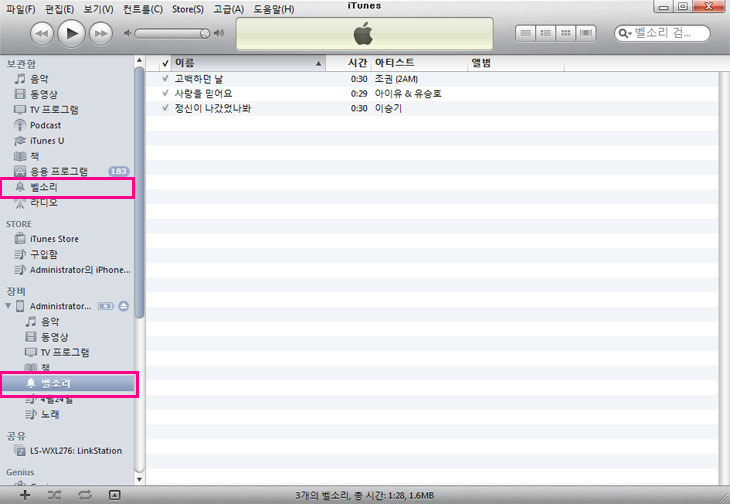Screen dimensions: 730x504
Task: Mute using the low-volume speaker icon
Action: click(127, 33)
